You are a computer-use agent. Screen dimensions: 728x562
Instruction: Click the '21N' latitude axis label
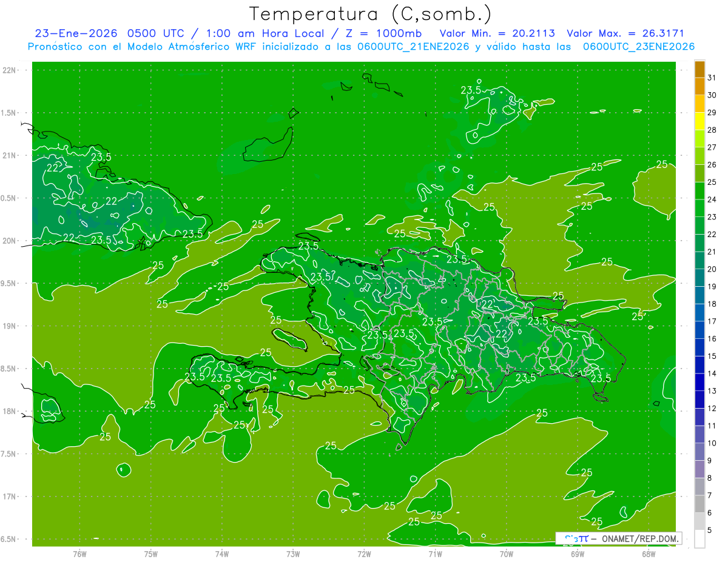pyautogui.click(x=8, y=156)
